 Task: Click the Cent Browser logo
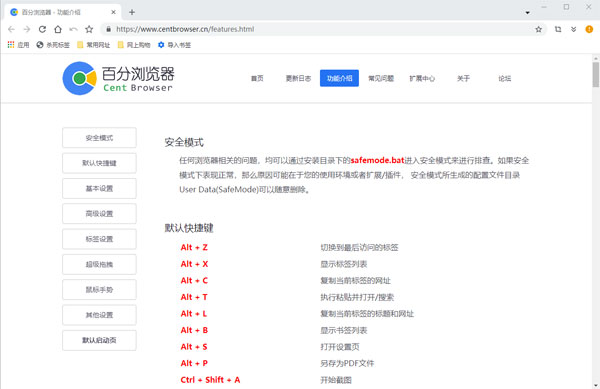[x=118, y=78]
